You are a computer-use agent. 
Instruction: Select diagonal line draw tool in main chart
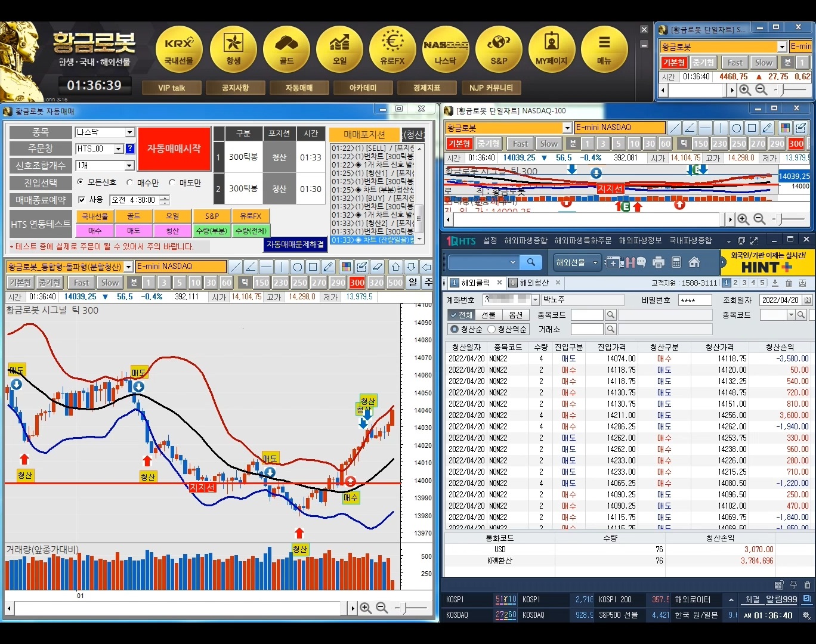[236, 267]
